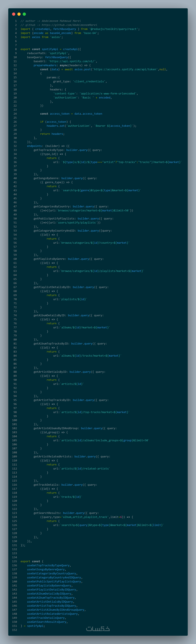Click the GitHub URL comment on line 2

[x=59, y=25]
